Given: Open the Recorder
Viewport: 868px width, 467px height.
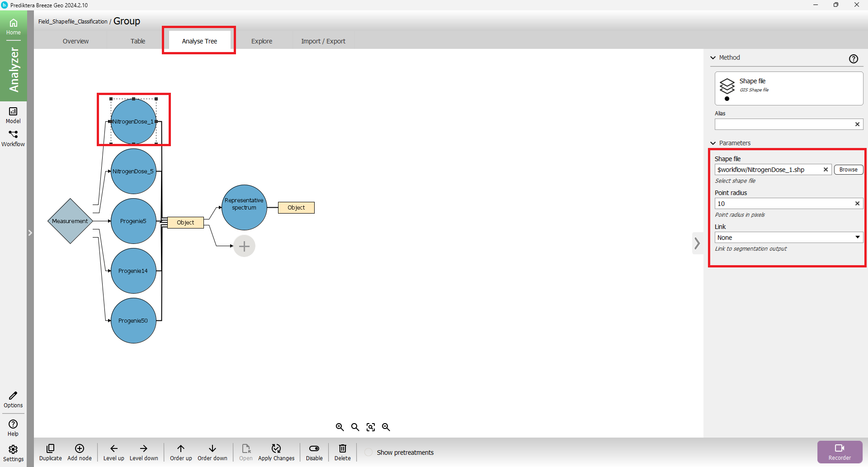Looking at the screenshot, I should (x=840, y=452).
